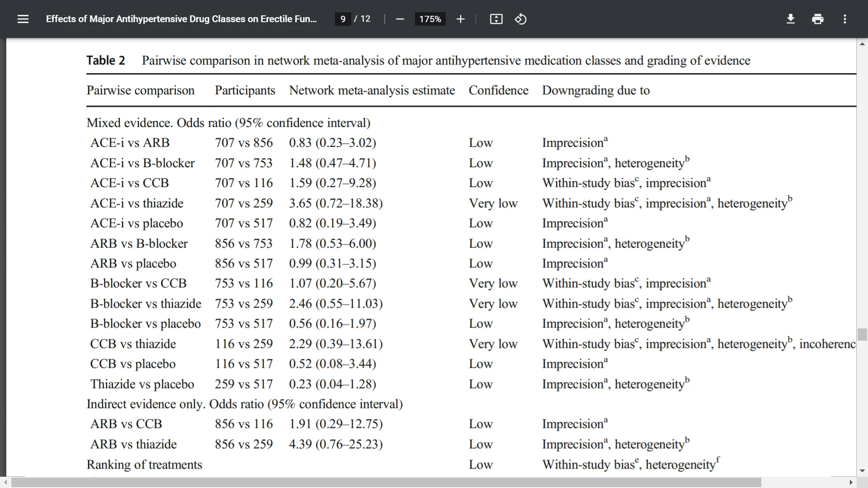
Task: Click estimate '0.83 (0.23–3.02)'
Action: pos(333,143)
